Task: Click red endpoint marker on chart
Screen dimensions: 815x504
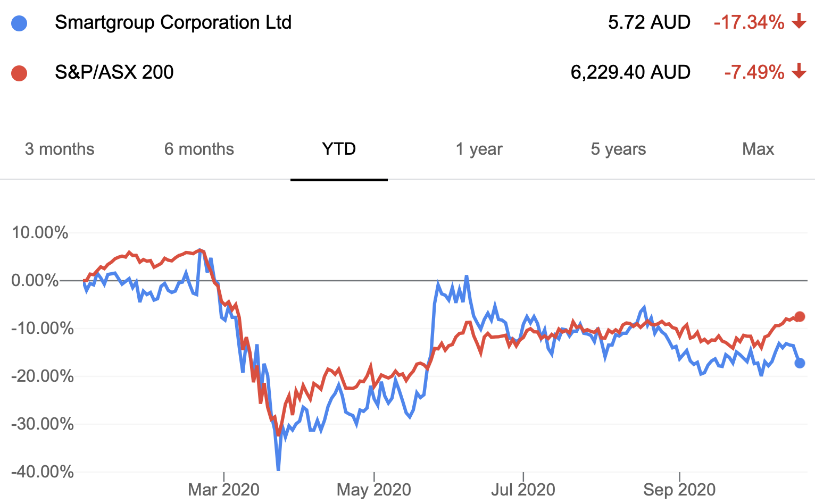Action: pyautogui.click(x=800, y=316)
